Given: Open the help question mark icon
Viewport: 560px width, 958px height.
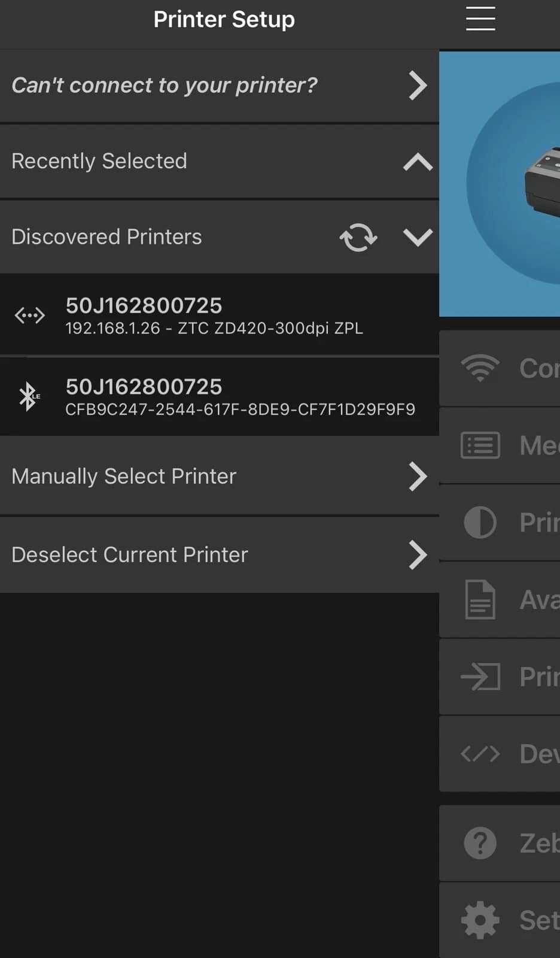Looking at the screenshot, I should [x=480, y=843].
